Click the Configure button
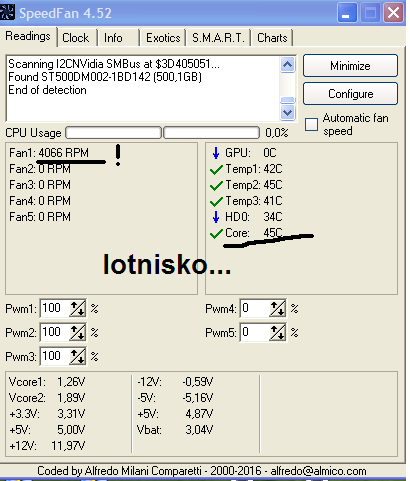This screenshot has height=481, width=410. click(x=350, y=94)
